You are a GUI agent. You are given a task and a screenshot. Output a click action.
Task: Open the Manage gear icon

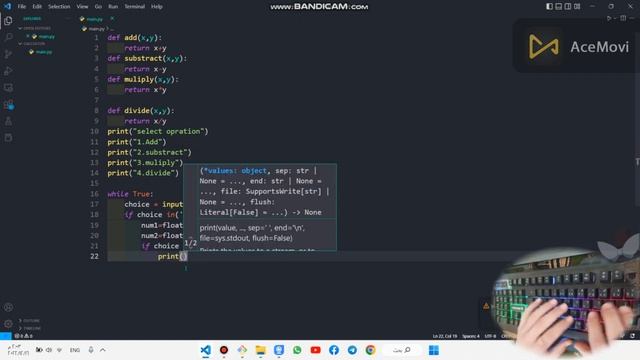(x=8, y=324)
